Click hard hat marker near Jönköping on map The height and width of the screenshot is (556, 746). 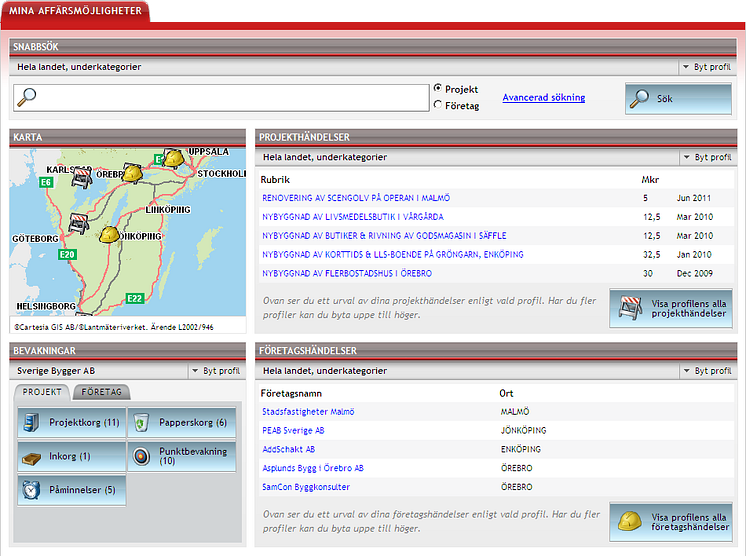coord(108,234)
